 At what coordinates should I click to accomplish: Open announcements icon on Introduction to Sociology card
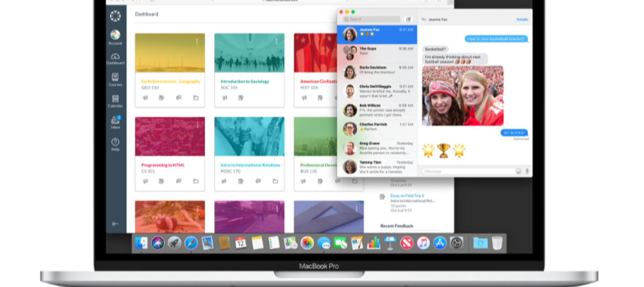point(224,98)
